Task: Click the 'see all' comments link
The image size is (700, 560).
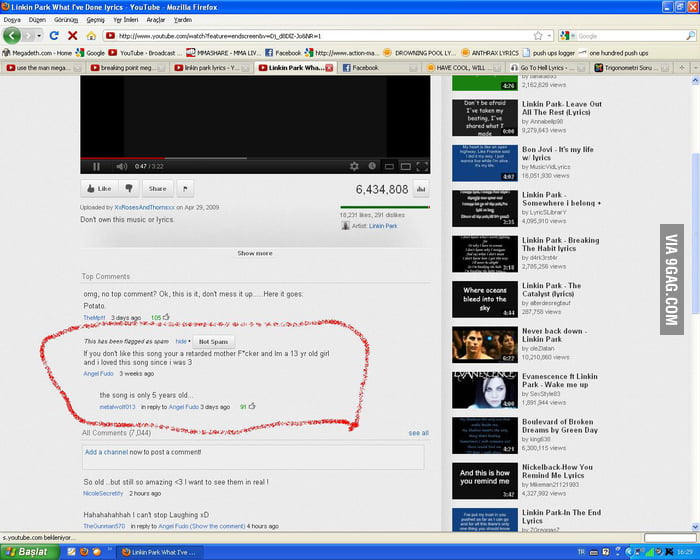Action: (418, 433)
